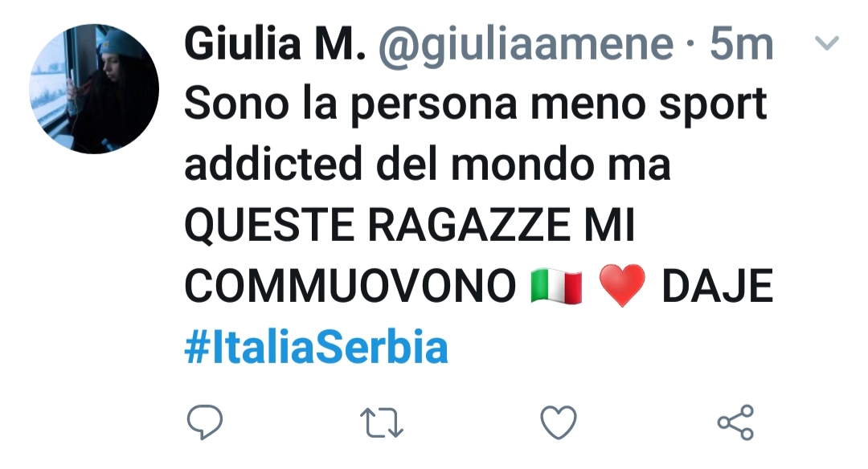Click the word 'mondo' in the tweet

click(522, 165)
